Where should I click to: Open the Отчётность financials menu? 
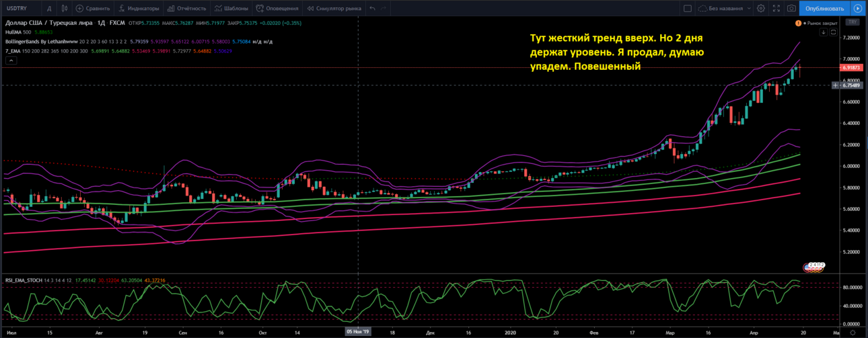click(186, 9)
